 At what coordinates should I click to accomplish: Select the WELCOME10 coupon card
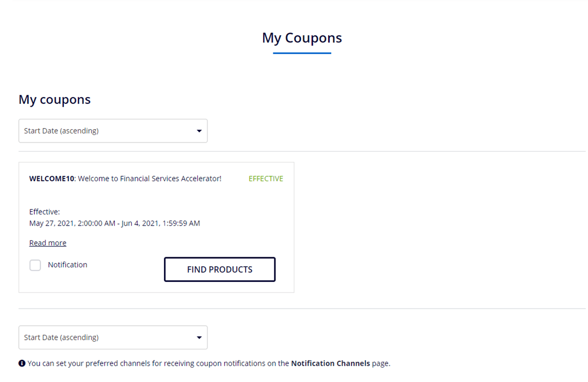[156, 227]
